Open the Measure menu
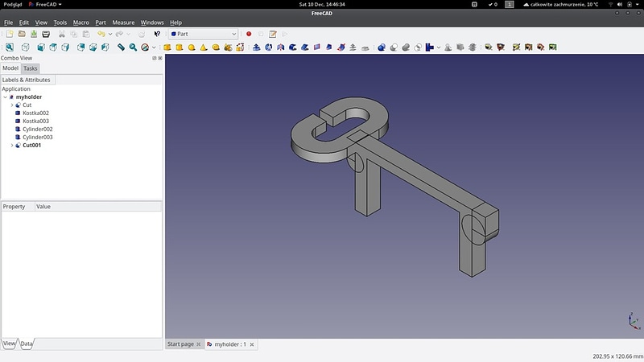 tap(123, 23)
